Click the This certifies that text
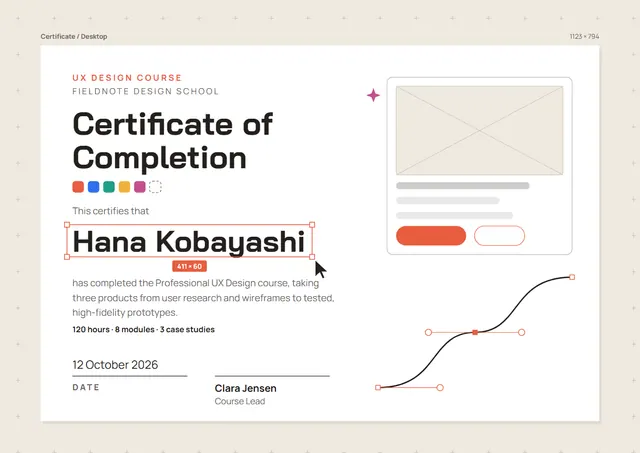The image size is (640, 453). [111, 211]
